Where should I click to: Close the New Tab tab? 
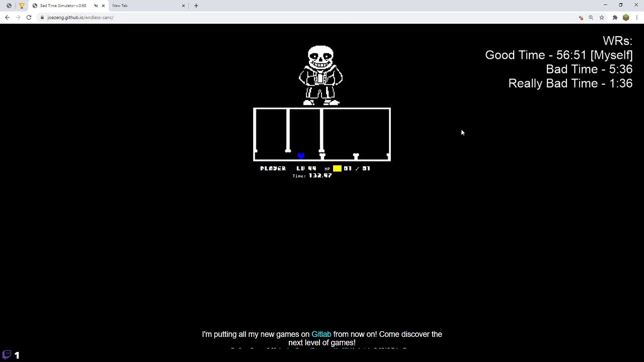tap(183, 6)
